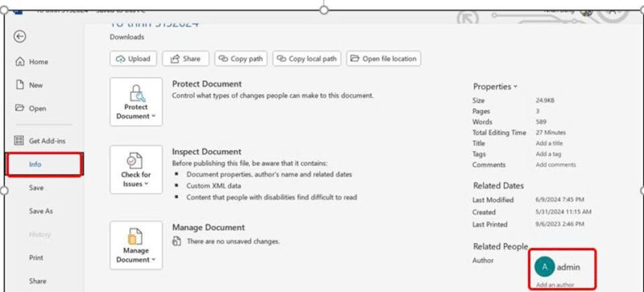Click the Protect Document heading
This screenshot has width=644, height=292.
click(207, 84)
